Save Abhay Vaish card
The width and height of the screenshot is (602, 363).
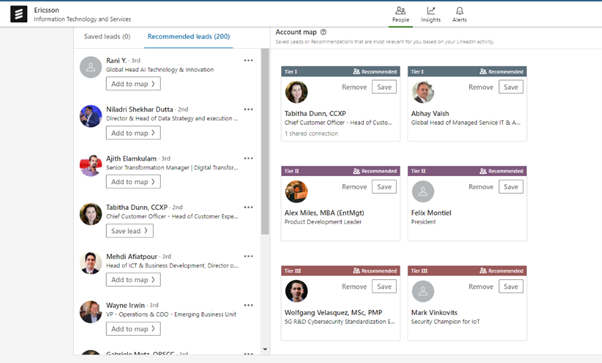pyautogui.click(x=511, y=87)
